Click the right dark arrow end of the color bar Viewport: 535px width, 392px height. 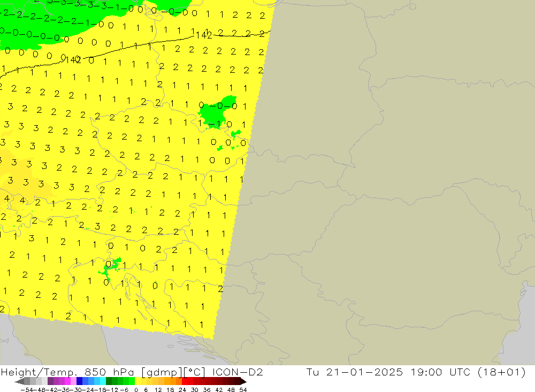243,381
